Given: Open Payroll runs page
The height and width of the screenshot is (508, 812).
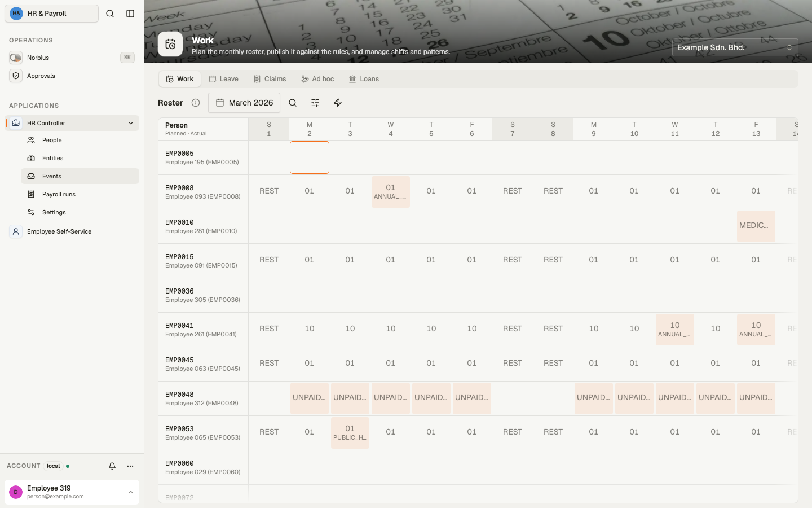Looking at the screenshot, I should click(80, 194).
